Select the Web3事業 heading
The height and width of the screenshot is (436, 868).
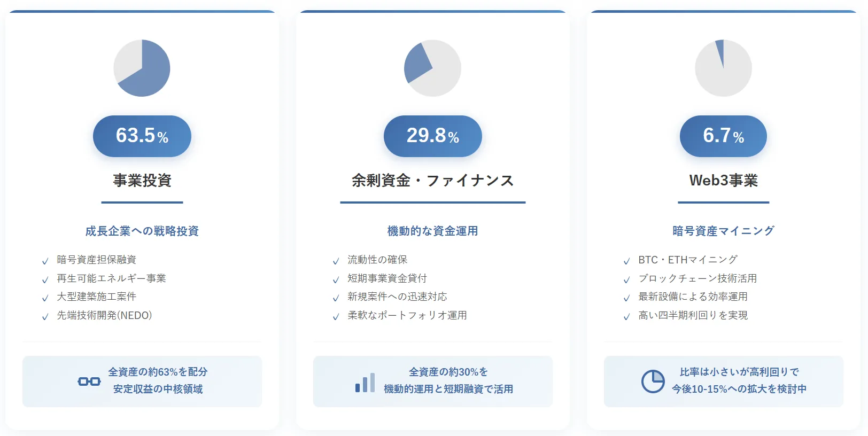[723, 181]
